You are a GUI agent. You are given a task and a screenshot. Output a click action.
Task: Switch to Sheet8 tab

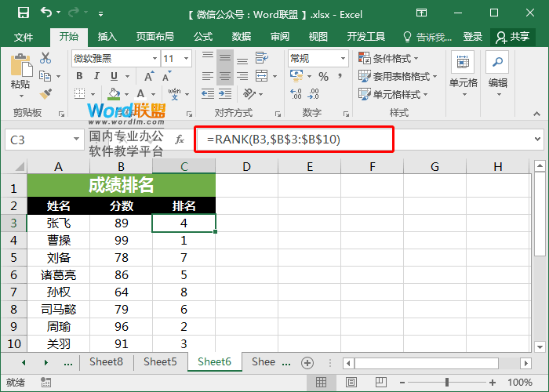106,362
